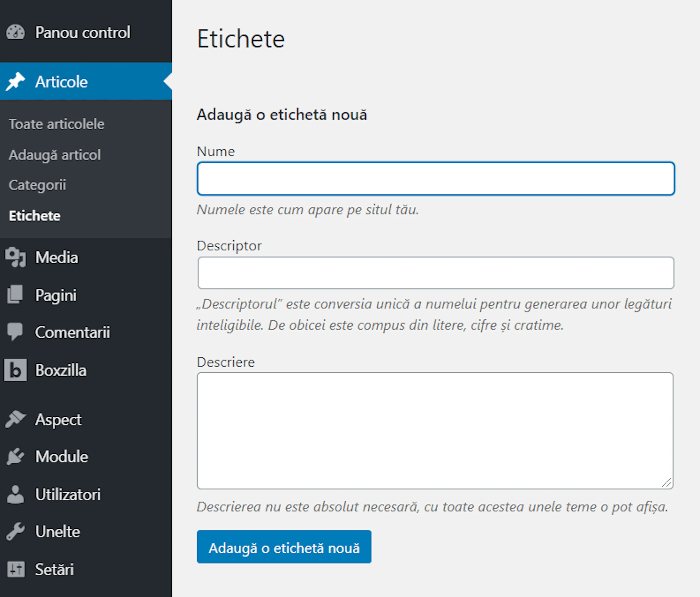
Task: Focus the Descriptor input field
Action: coord(436,273)
